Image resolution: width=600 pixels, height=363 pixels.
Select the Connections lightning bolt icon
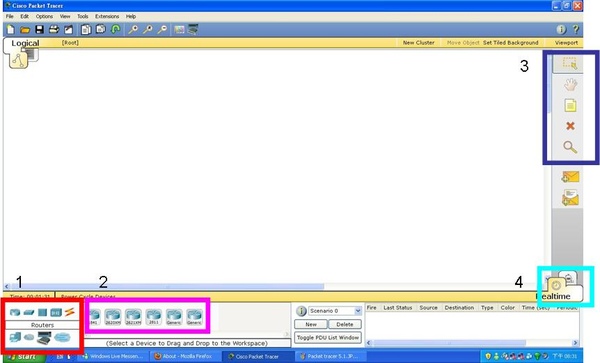(69, 313)
